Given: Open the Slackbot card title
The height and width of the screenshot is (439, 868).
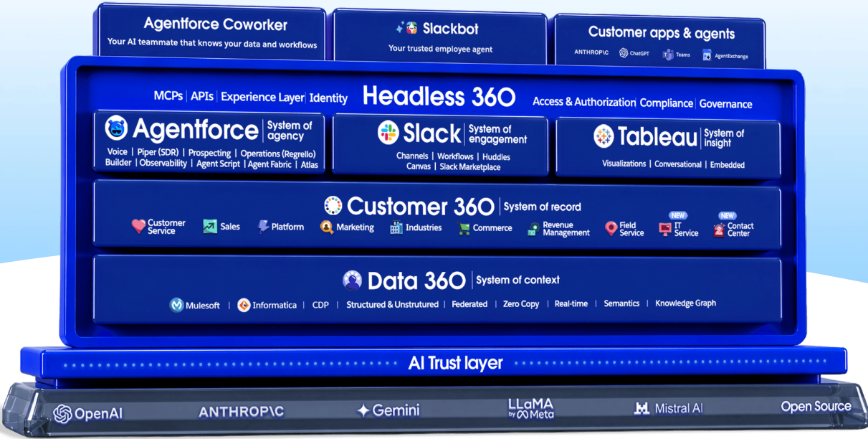Looking at the screenshot, I should click(x=450, y=29).
